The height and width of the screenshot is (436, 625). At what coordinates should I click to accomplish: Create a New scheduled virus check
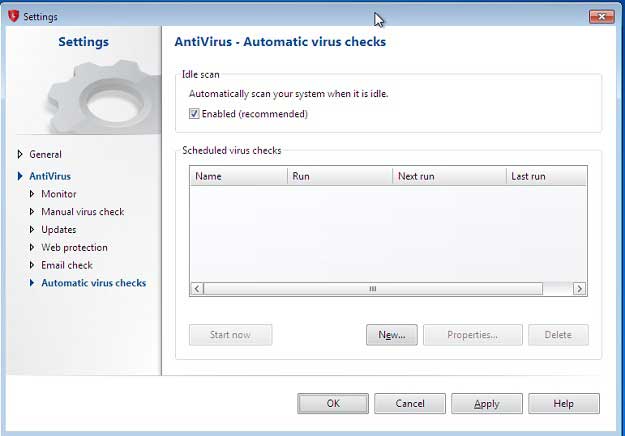click(x=392, y=335)
